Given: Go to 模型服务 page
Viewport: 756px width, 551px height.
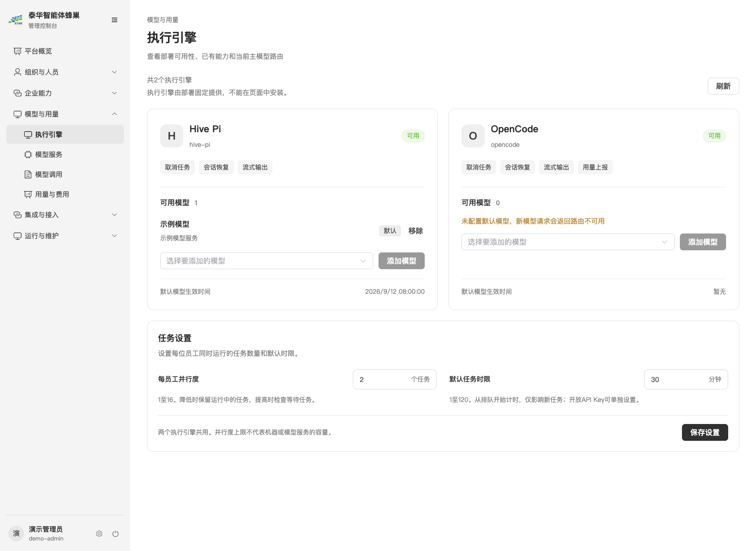Looking at the screenshot, I should 65,154.
